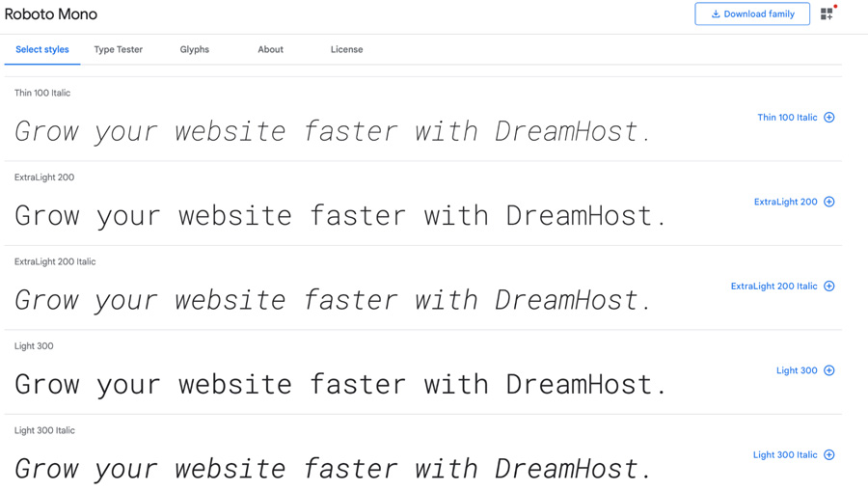
Task: Add ExtraLight 200 with plus icon
Action: click(829, 202)
